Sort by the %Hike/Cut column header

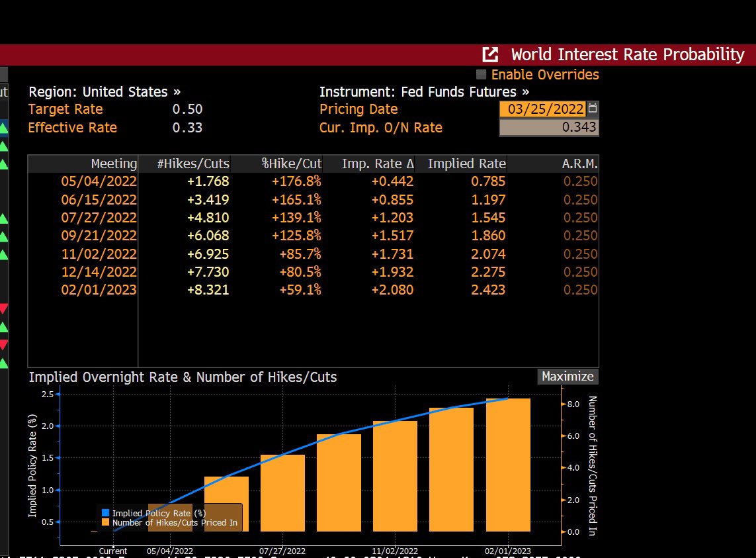pos(276,163)
